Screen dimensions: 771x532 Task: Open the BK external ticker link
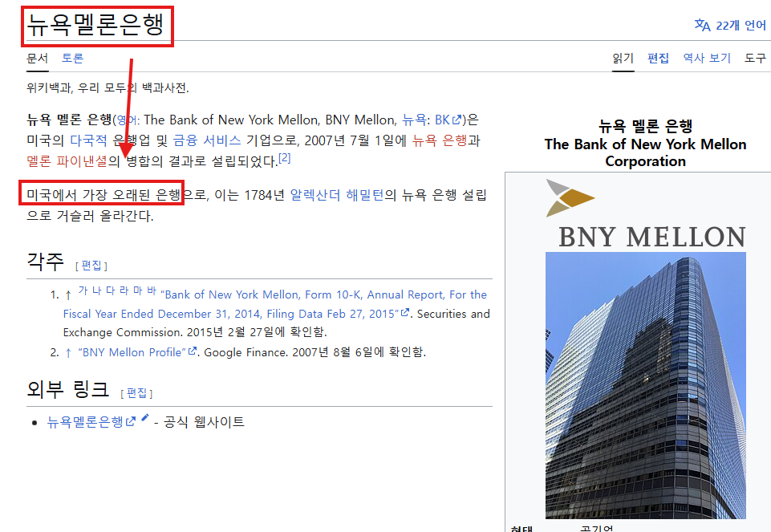[448, 120]
